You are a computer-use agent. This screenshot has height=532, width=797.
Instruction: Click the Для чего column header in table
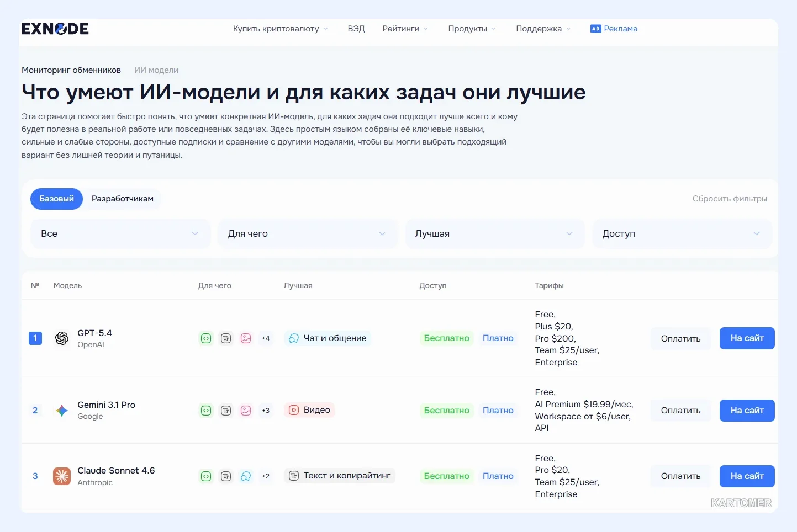coord(214,285)
